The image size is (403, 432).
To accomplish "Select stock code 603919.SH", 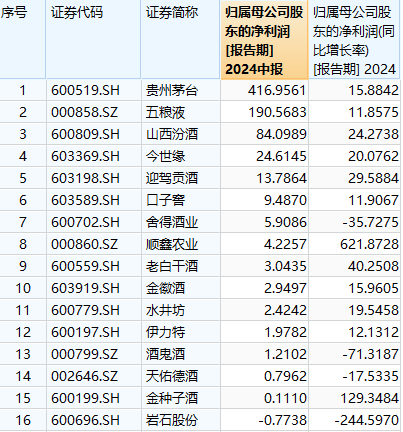I will (85, 288).
